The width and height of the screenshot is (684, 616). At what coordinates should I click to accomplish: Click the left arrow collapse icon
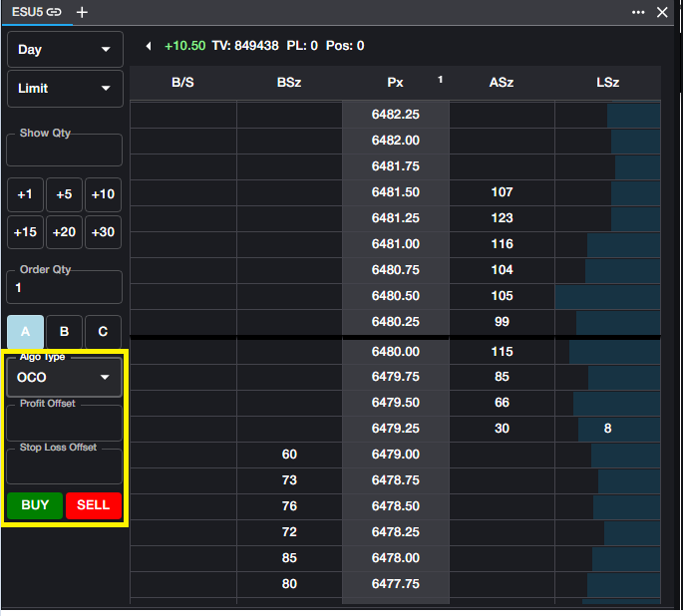coord(149,46)
